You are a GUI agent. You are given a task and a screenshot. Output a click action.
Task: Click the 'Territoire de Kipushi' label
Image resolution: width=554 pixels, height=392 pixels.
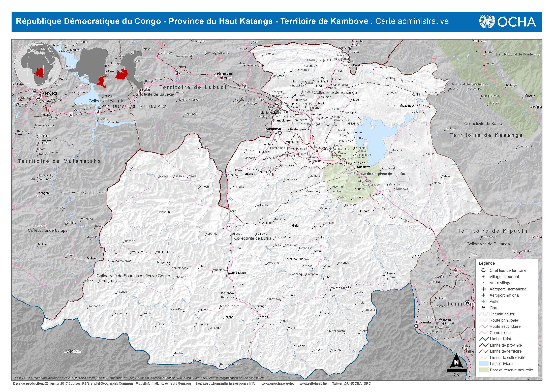click(493, 231)
